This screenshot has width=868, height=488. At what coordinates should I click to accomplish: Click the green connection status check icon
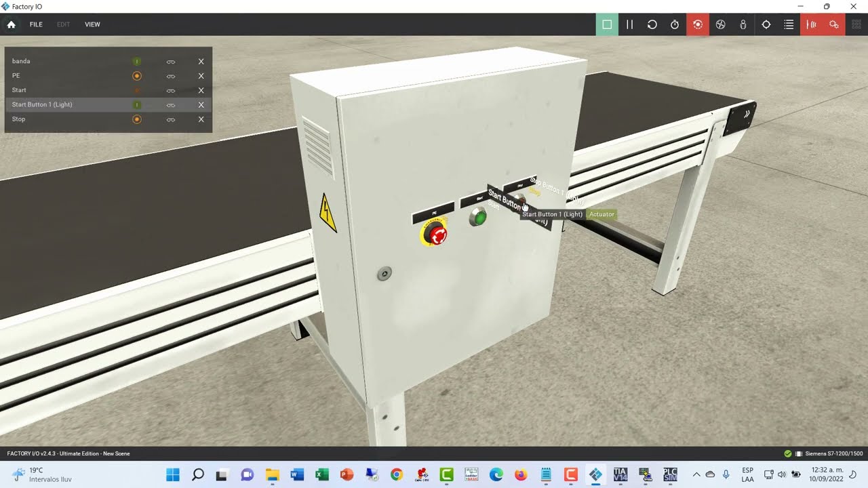pos(787,453)
